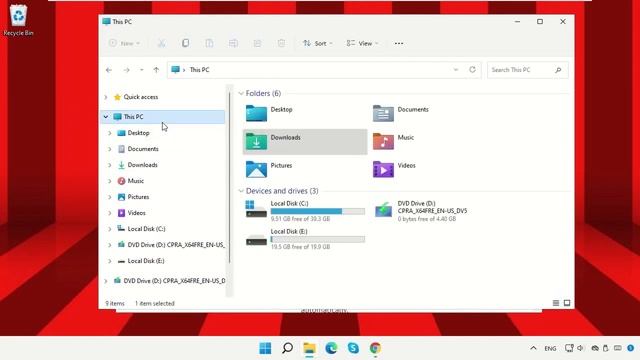Expand Desktop node in navigation pane
Viewport: 640px width, 360px height.
[110, 133]
